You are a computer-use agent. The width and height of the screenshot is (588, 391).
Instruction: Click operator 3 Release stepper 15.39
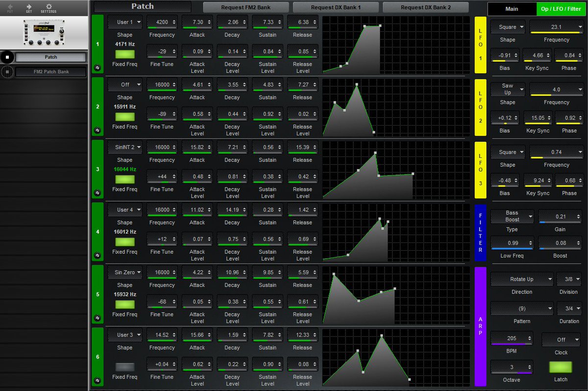point(302,147)
